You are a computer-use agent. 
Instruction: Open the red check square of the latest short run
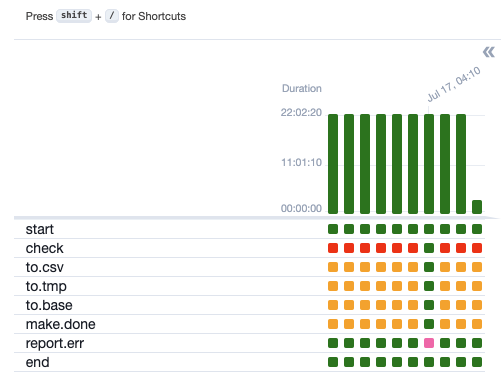click(x=477, y=248)
